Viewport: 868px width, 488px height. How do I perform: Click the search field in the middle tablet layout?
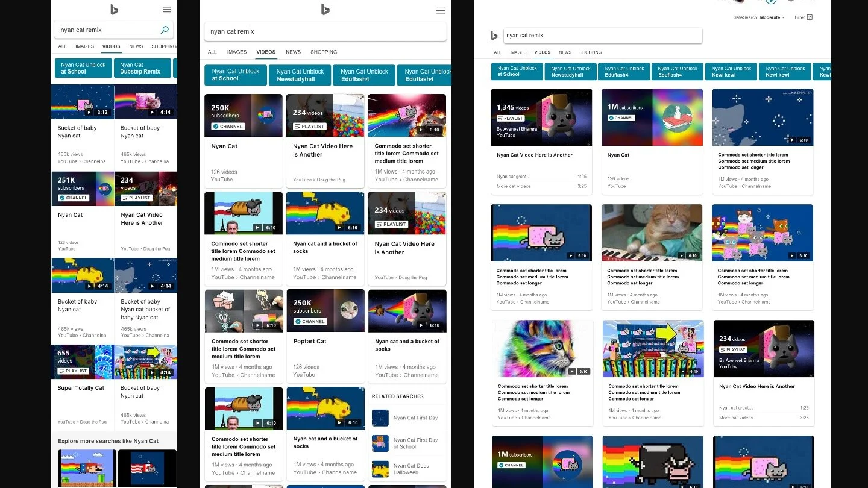(325, 31)
